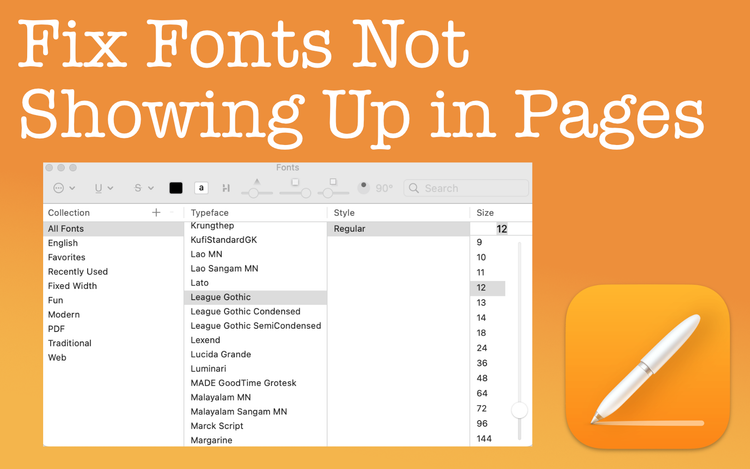Select the League Gothic typeface
The width and height of the screenshot is (750, 469).
pyautogui.click(x=255, y=297)
